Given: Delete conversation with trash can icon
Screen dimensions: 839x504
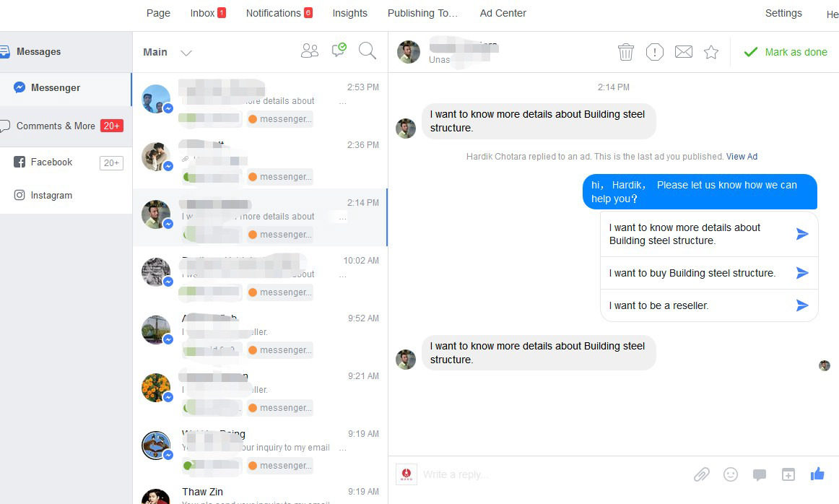Looking at the screenshot, I should point(625,52).
